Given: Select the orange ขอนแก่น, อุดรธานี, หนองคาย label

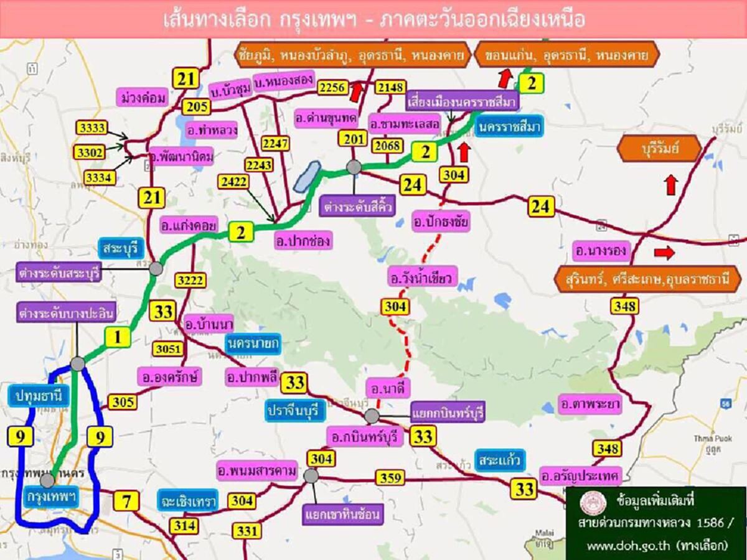Looking at the screenshot, I should click(x=566, y=55).
